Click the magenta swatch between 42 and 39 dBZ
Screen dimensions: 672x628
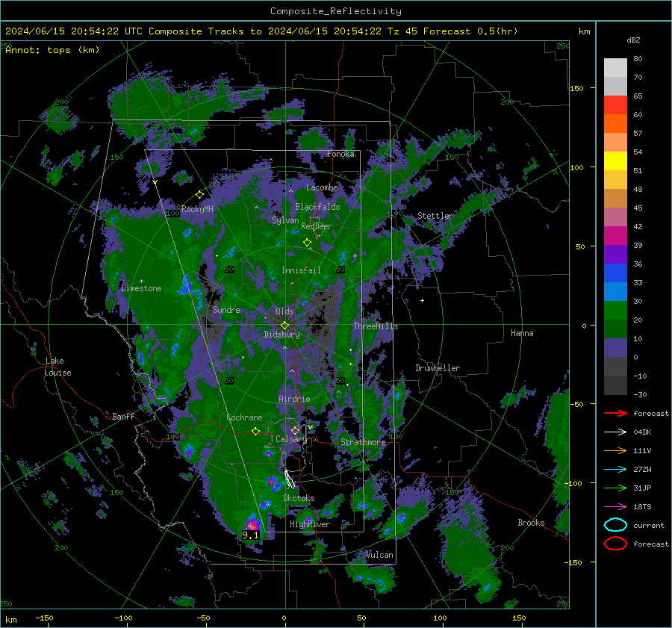click(615, 236)
